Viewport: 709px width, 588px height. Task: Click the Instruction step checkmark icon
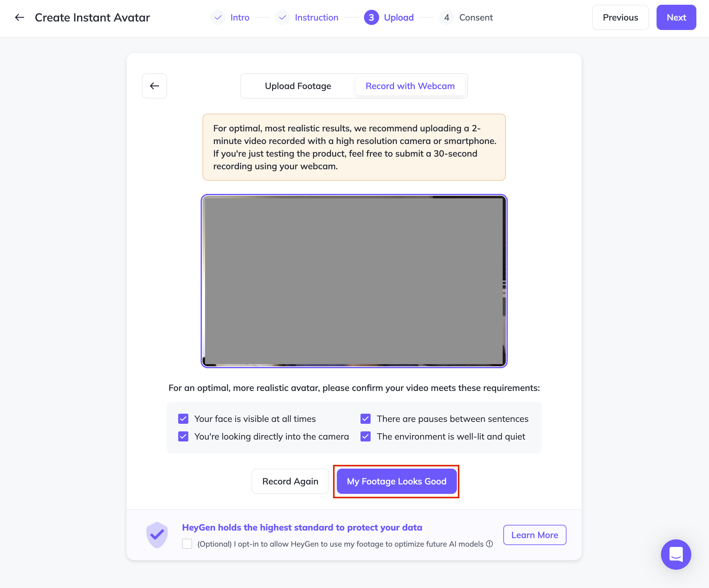point(282,17)
